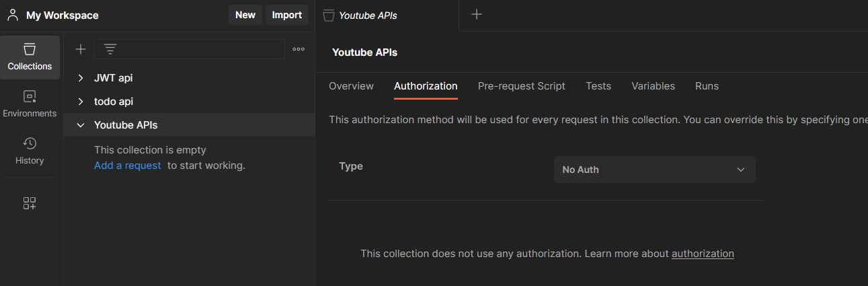
Task: Select the Authorization tab
Action: [426, 86]
